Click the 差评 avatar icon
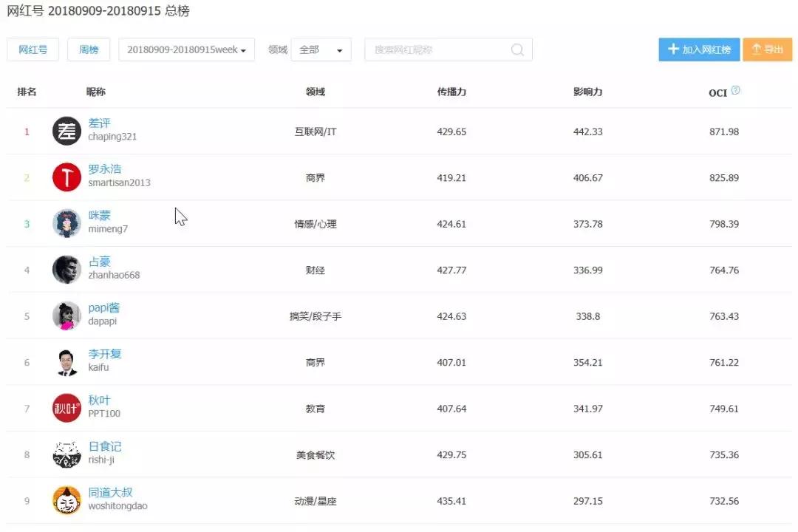 66,131
